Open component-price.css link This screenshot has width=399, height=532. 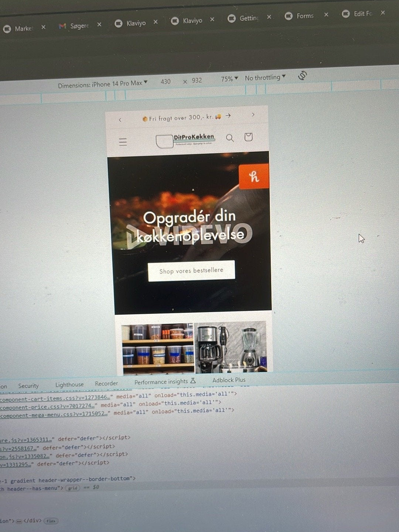47,407
